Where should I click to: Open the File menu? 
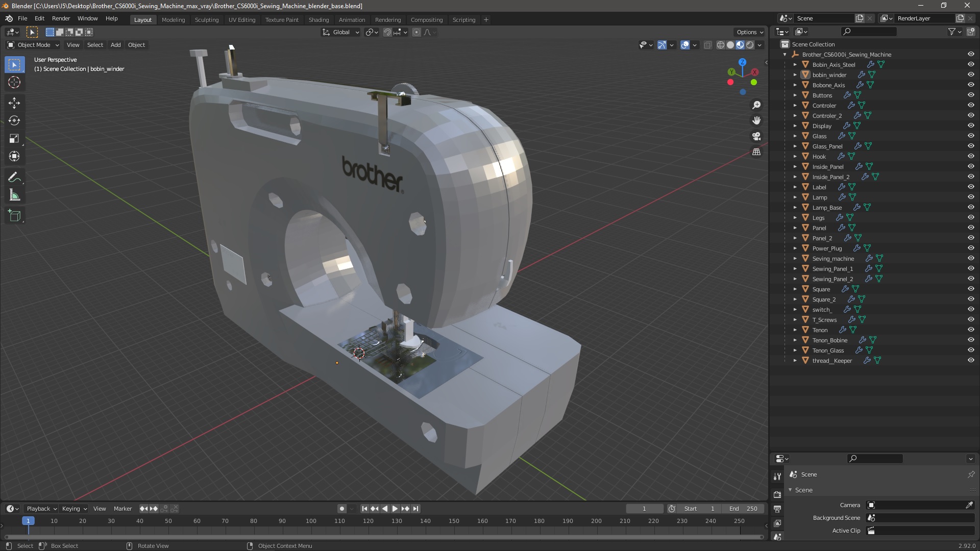pyautogui.click(x=22, y=18)
